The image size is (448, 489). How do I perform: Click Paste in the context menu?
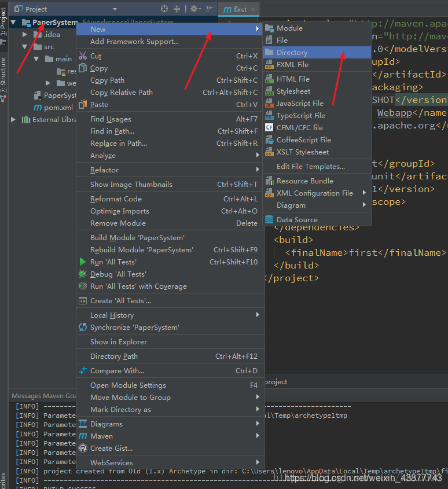click(99, 105)
